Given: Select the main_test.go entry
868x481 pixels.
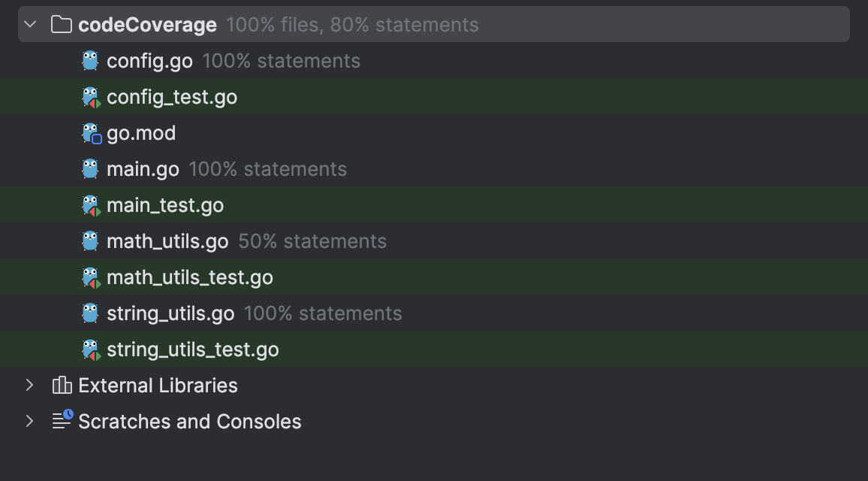Looking at the screenshot, I should pos(166,204).
